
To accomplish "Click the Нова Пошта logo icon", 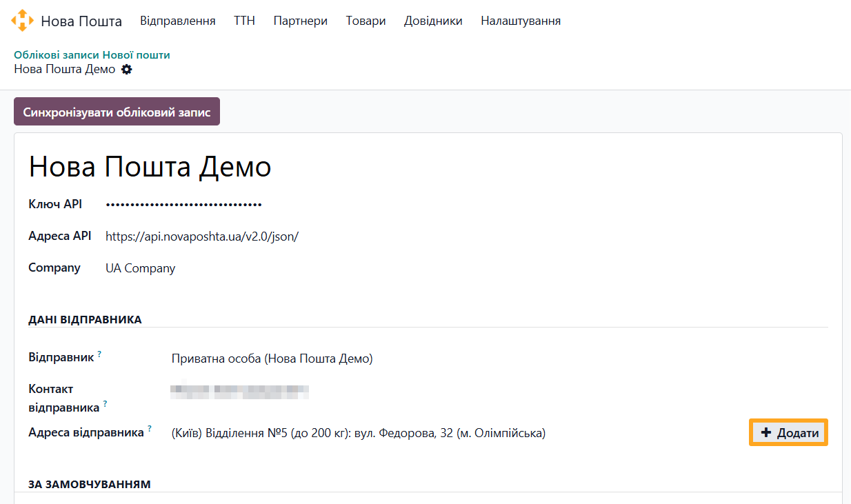I will coord(22,21).
